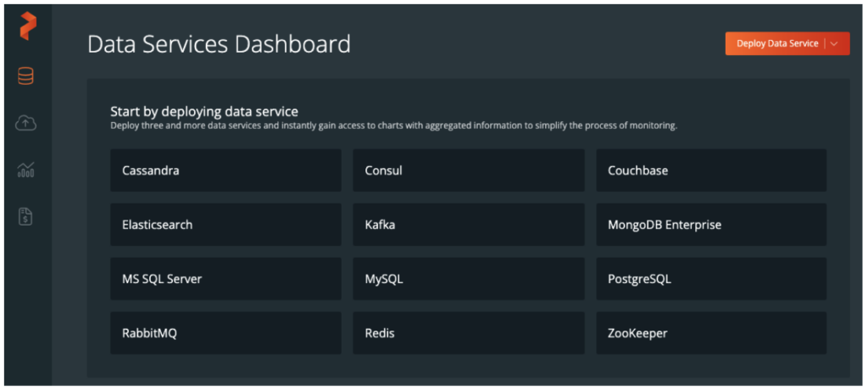
Task: Open the database data services icon
Action: [x=26, y=77]
